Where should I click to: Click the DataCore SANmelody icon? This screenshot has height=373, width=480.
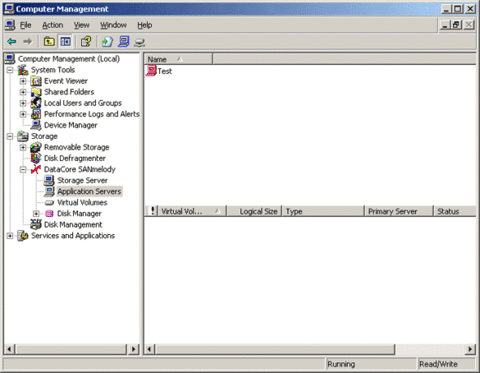[36, 169]
